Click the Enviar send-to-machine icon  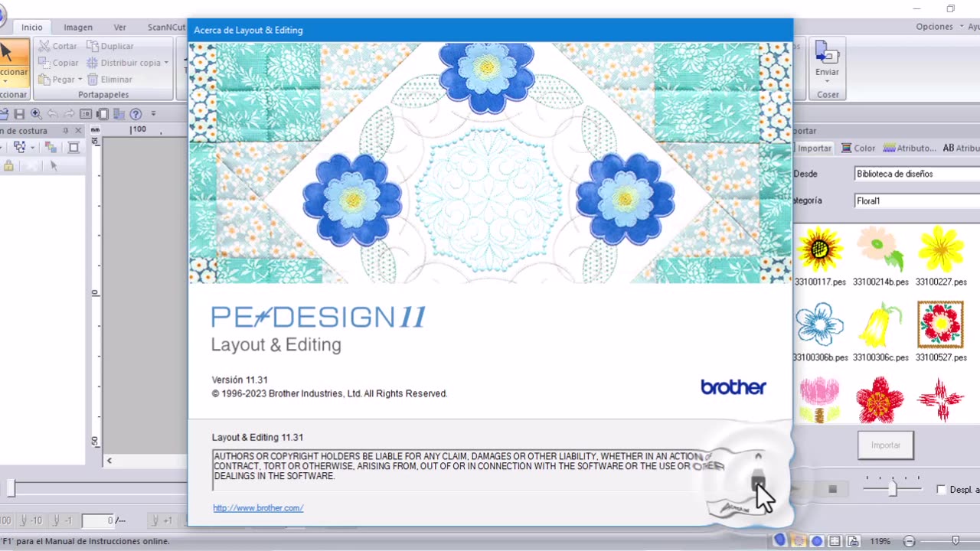click(x=827, y=52)
